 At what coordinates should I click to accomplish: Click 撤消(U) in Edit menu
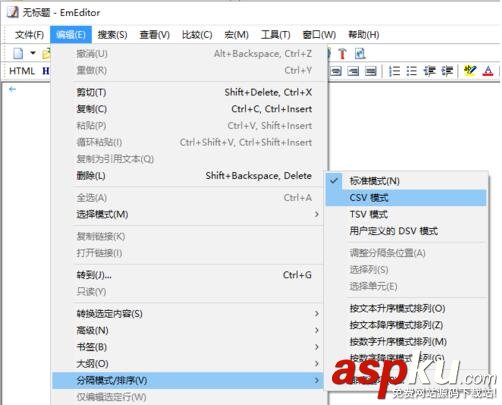coord(188,54)
